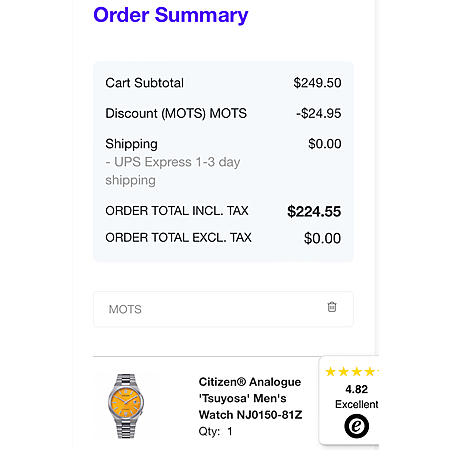Image resolution: width=450 pixels, height=450 pixels.
Task: Click ORDER TOTAL EXCL. TAX label
Action: (x=178, y=238)
